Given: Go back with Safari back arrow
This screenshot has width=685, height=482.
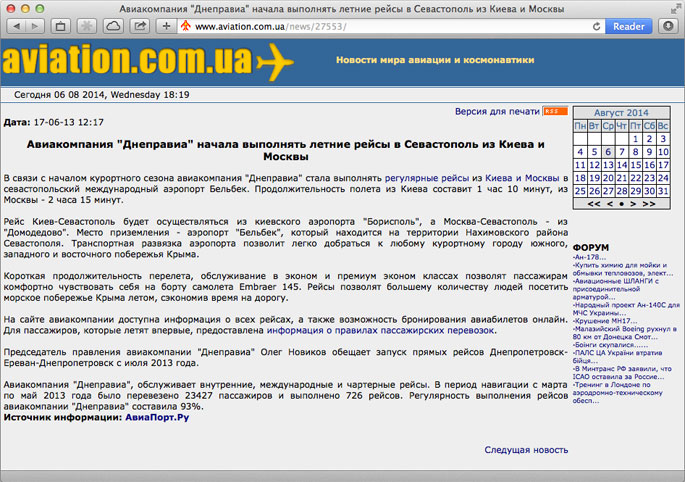Looking at the screenshot, I should 16,26.
